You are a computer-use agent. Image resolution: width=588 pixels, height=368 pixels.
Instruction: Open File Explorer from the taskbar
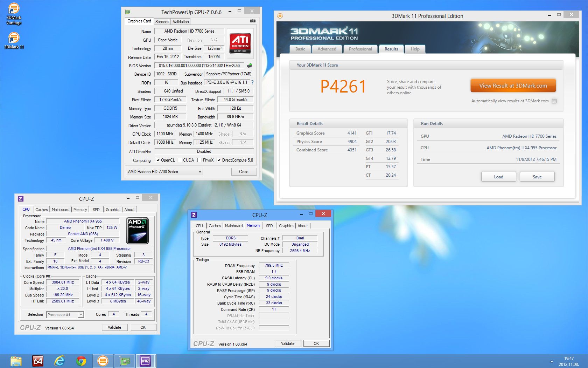point(16,361)
